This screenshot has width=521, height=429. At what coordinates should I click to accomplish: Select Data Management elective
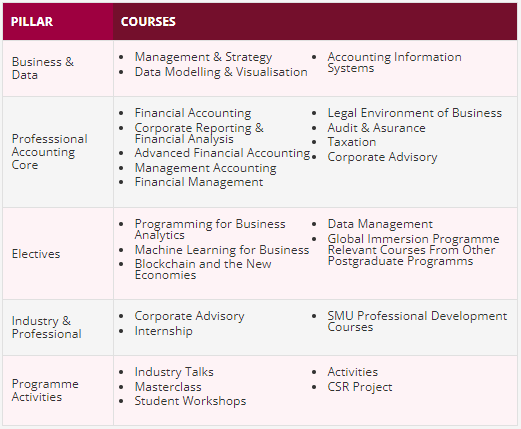pyautogui.click(x=380, y=224)
